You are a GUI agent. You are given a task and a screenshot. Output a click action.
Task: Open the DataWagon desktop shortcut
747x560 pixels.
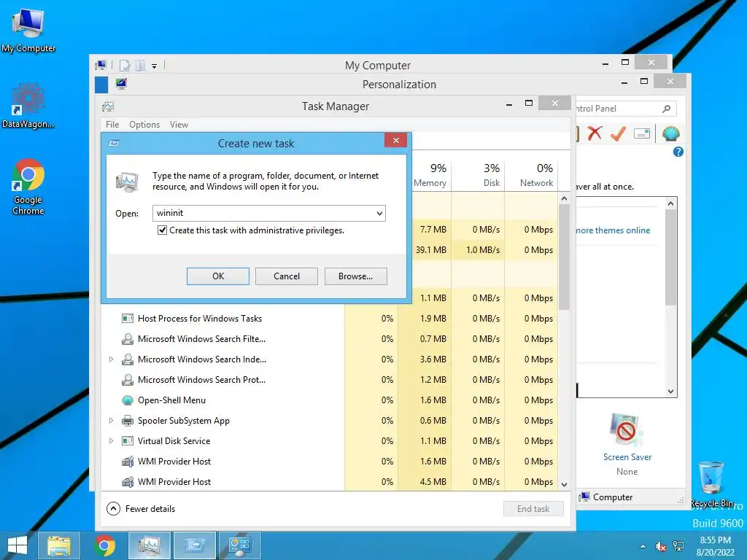click(x=28, y=106)
